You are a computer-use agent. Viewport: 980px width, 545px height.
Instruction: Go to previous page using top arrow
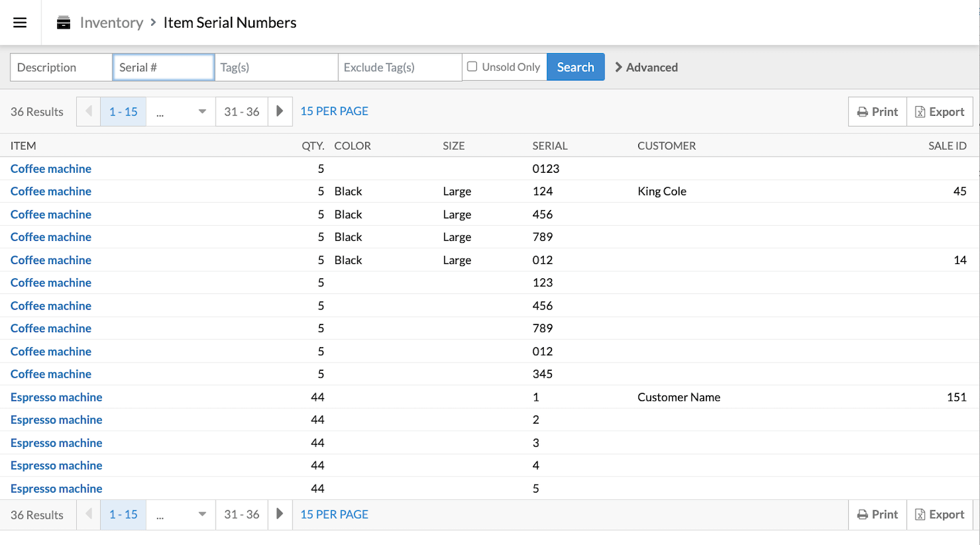88,112
